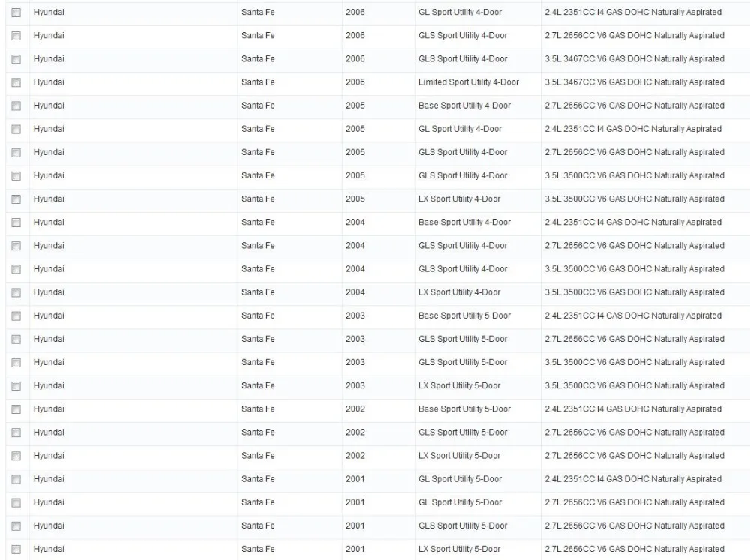Select checkbox for 2004 LX Sport Utility row
Viewport: 750px width, 560px height.
point(16,292)
